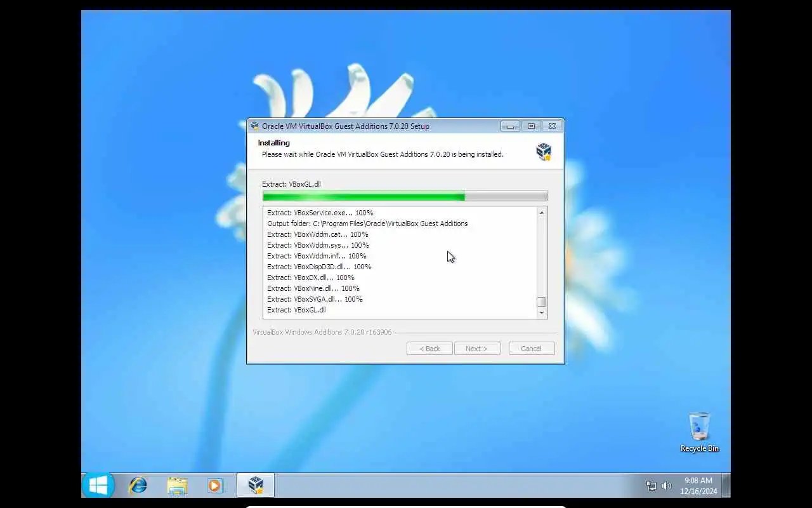Screen dimensions: 812x508
Task: Click the Next > button
Action: (477, 349)
